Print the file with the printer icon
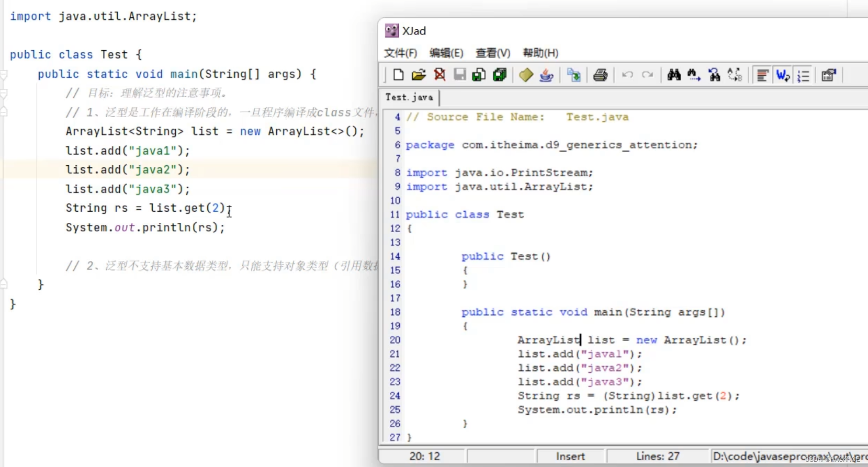 (600, 75)
